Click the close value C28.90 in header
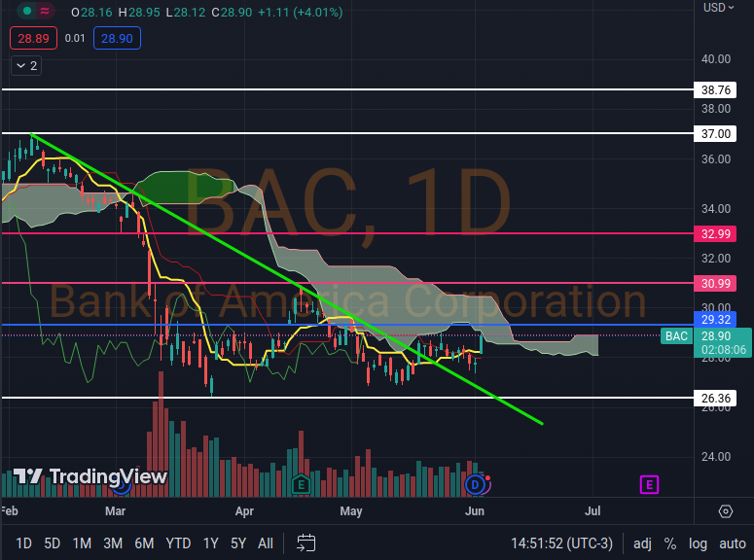The image size is (754, 560). point(232,12)
